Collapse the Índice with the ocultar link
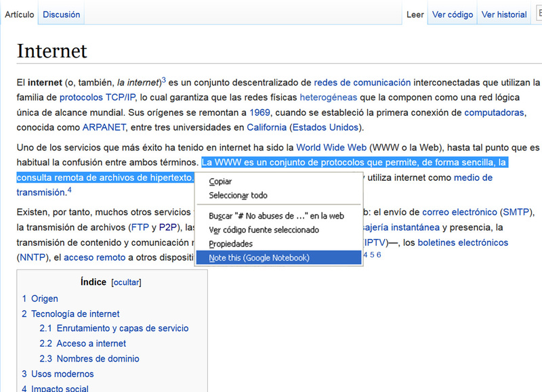This screenshot has height=392, width=542. point(126,282)
